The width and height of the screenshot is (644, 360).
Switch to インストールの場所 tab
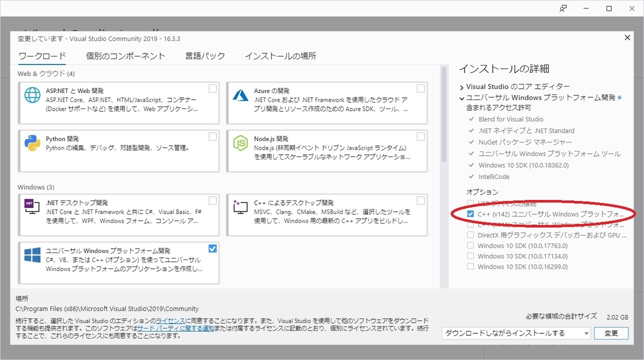pos(280,56)
